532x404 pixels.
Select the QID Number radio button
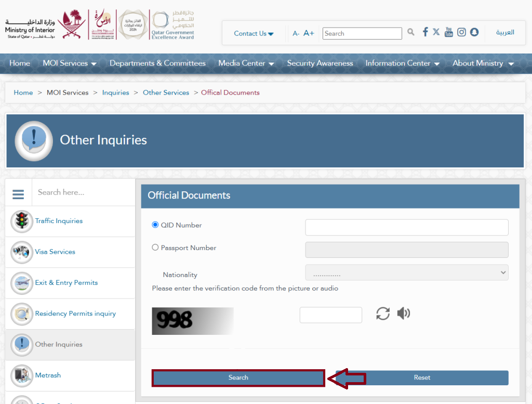pyautogui.click(x=155, y=225)
